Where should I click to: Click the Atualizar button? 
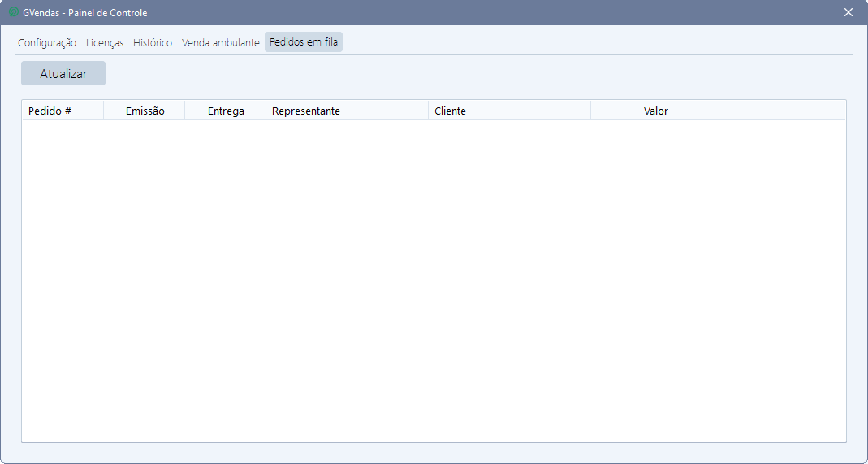click(x=63, y=74)
